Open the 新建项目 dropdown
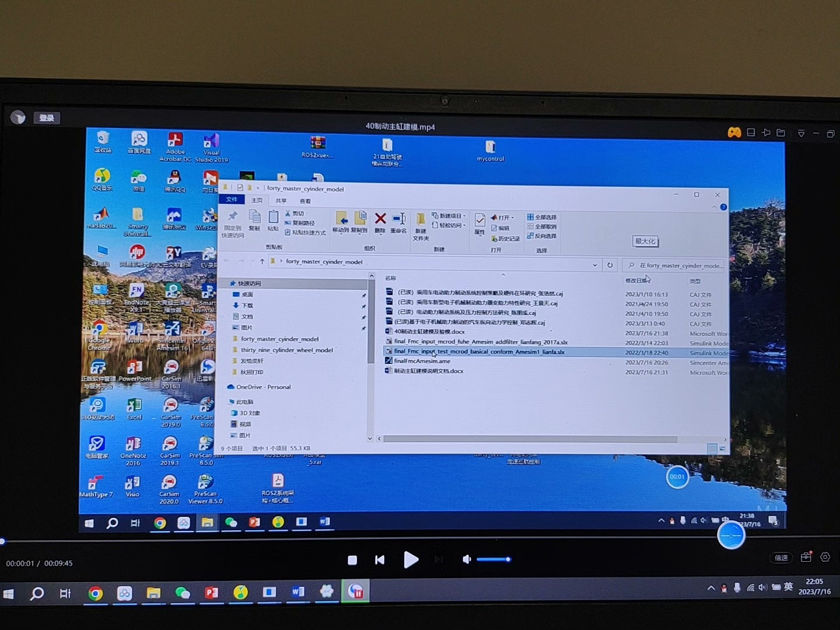Screen dimensions: 840x630 (x=449, y=216)
